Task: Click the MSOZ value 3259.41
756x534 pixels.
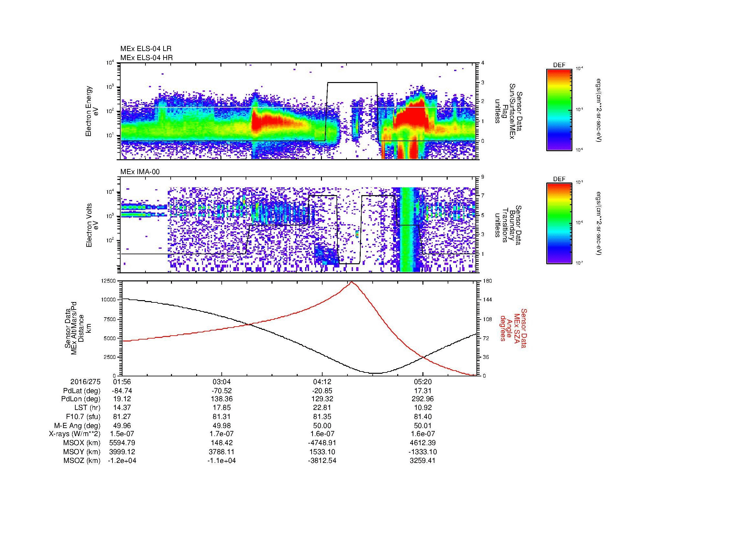Action: 423,461
